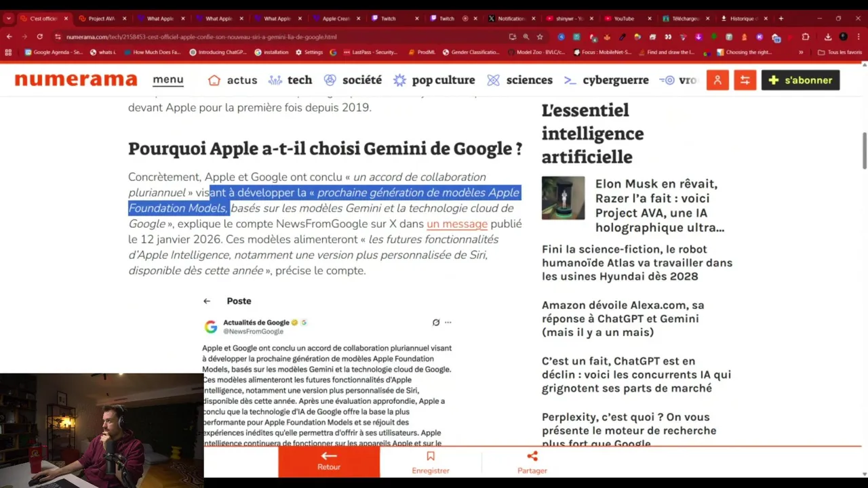Viewport: 868px width, 488px height.
Task: Click the Partager share icon
Action: tap(532, 457)
